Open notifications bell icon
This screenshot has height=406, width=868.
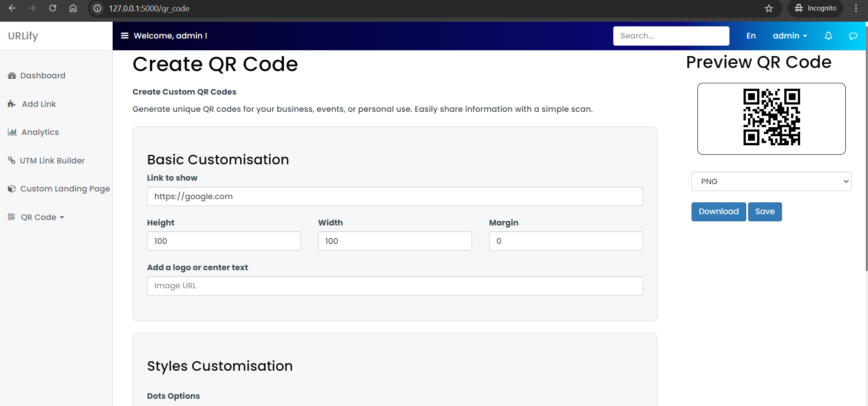pyautogui.click(x=828, y=36)
